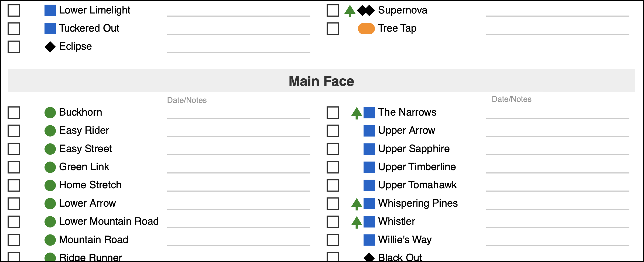Click the Lower Mountain Road trail name
The height and width of the screenshot is (262, 644).
point(109,221)
